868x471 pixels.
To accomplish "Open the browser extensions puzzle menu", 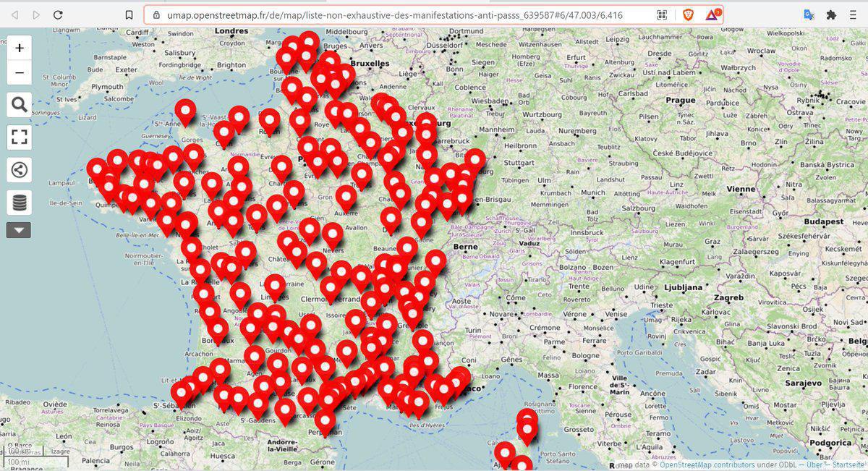I will pyautogui.click(x=831, y=14).
